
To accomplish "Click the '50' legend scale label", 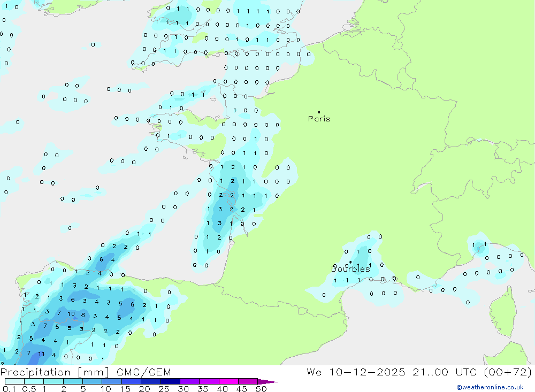I will tap(261, 389).
